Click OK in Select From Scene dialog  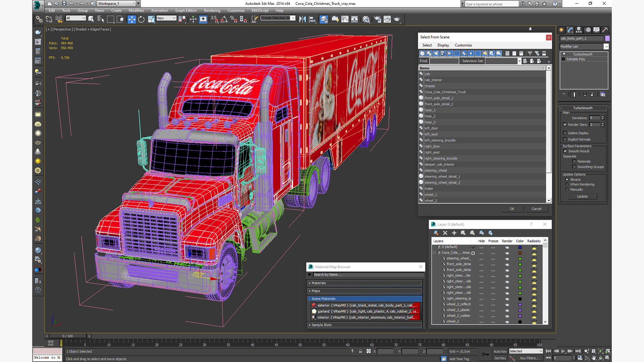pyautogui.click(x=512, y=209)
